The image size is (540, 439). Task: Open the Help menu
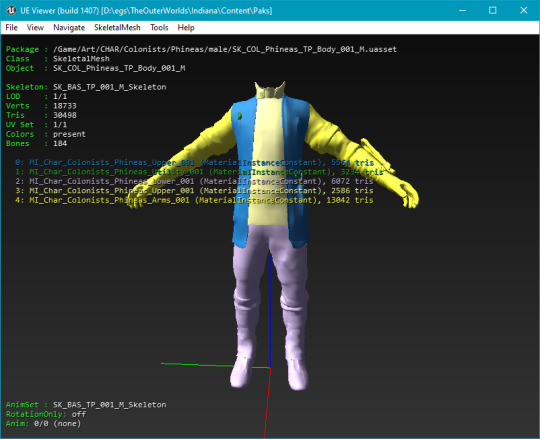click(186, 28)
